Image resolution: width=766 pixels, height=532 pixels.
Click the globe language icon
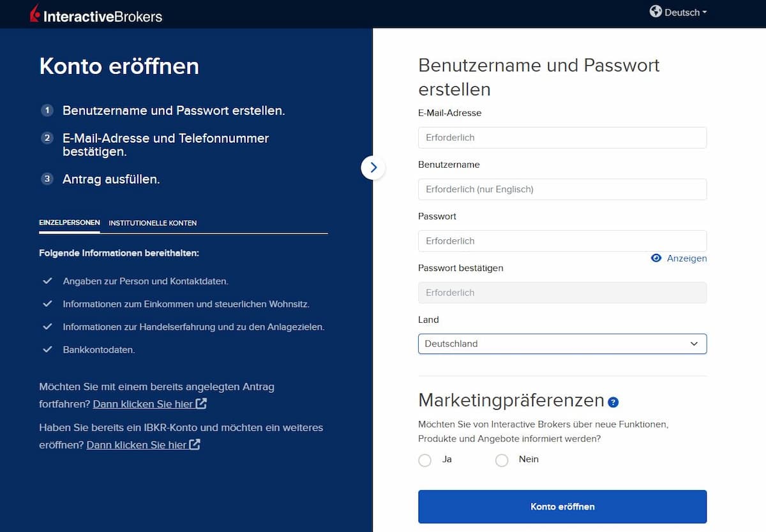(x=656, y=11)
